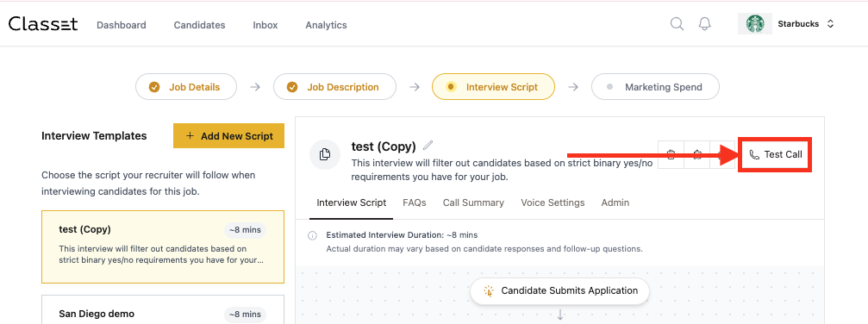Click the ~8 mins badge on test (Copy)

[245, 230]
